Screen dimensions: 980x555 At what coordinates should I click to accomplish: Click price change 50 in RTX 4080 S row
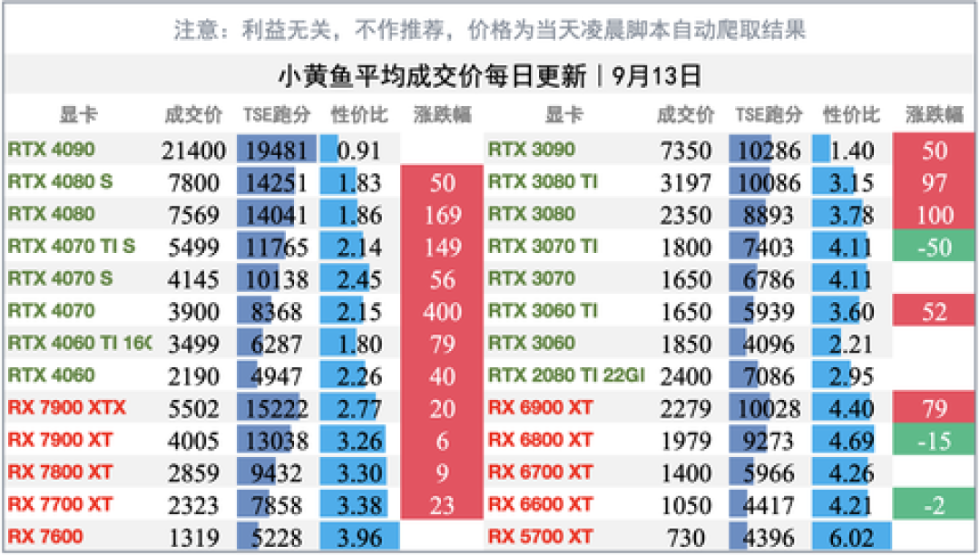tap(442, 182)
